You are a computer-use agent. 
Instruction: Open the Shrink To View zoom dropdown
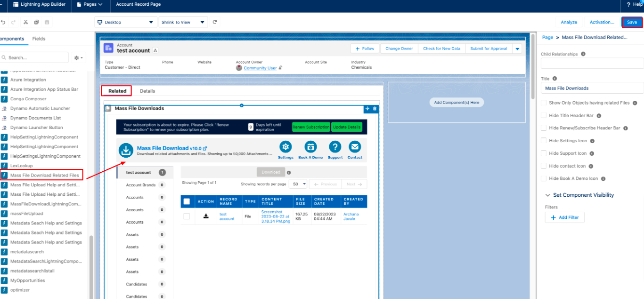183,22
